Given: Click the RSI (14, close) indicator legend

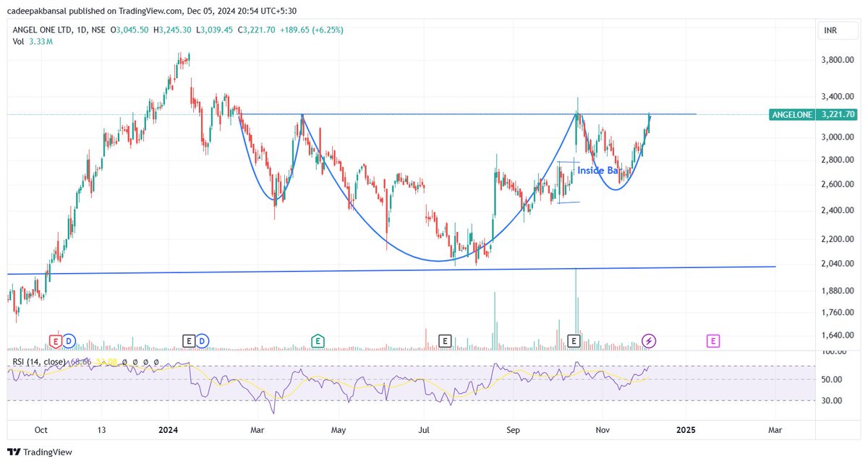Looking at the screenshot, I should tap(39, 361).
